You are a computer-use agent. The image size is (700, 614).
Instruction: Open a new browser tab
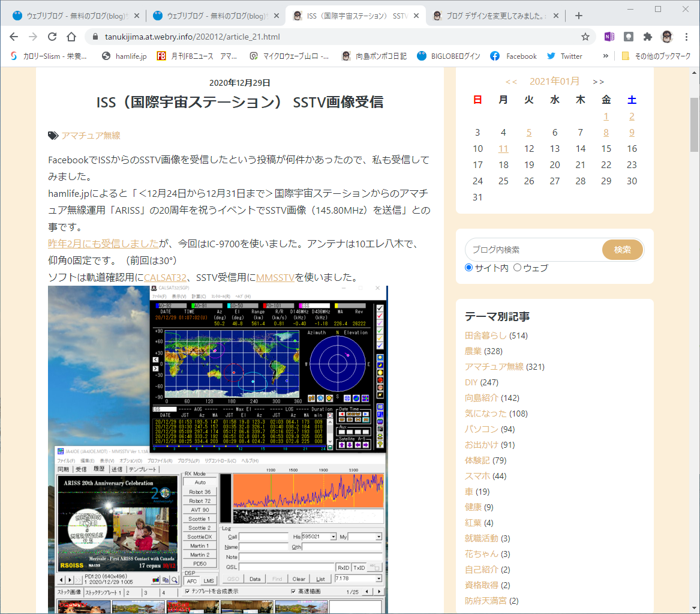(x=579, y=16)
